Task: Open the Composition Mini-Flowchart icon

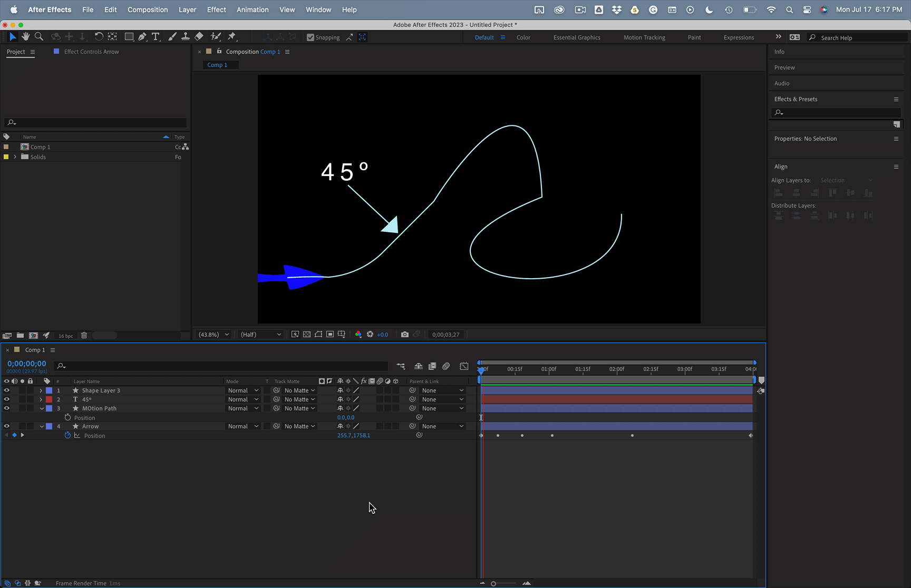Action: tap(401, 366)
